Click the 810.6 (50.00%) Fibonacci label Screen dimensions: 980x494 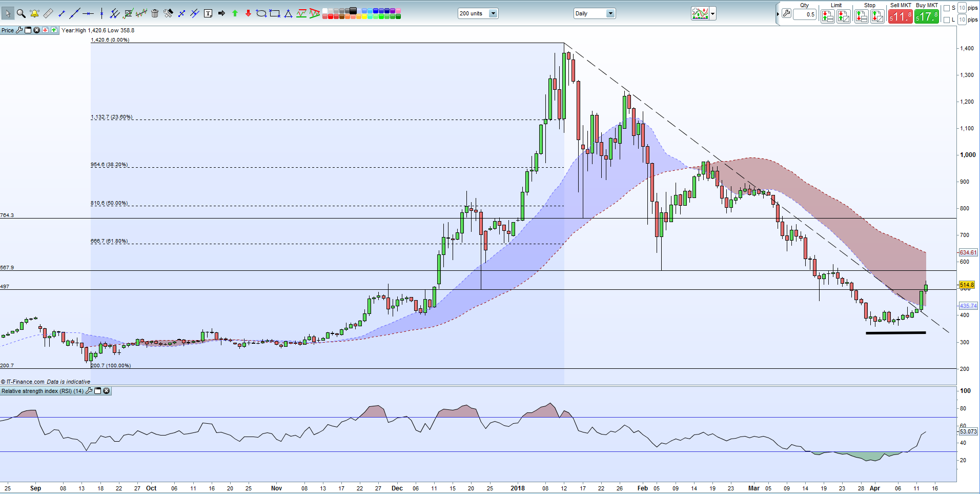coord(109,203)
